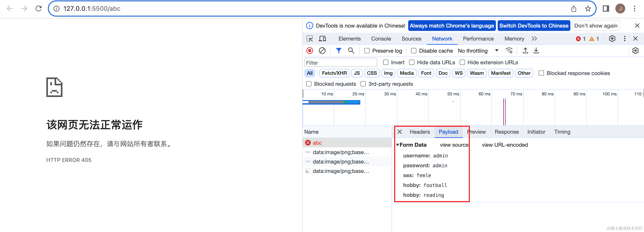Enable the Preserve log checkbox

click(x=367, y=51)
